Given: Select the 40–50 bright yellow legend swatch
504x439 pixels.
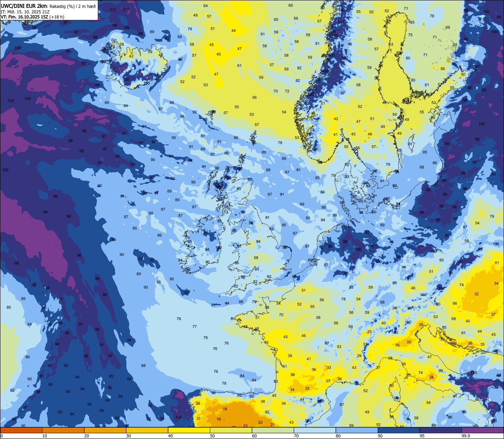Looking at the screenshot, I should [189, 430].
